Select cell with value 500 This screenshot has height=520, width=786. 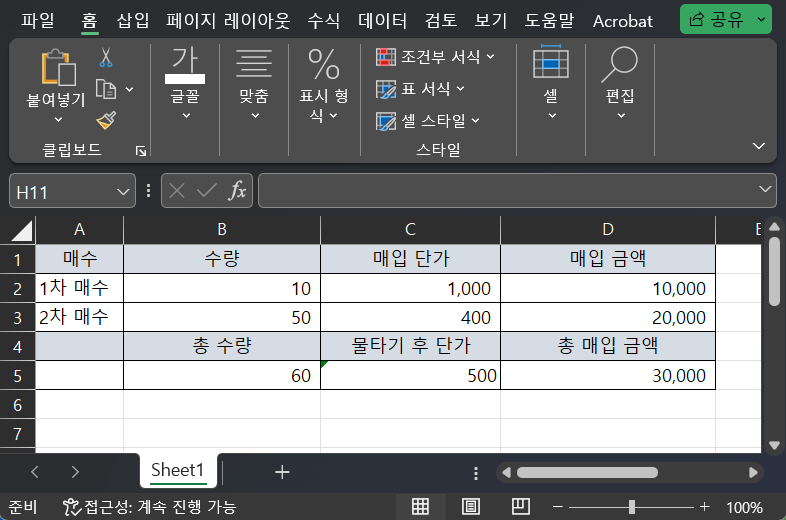tap(410, 375)
